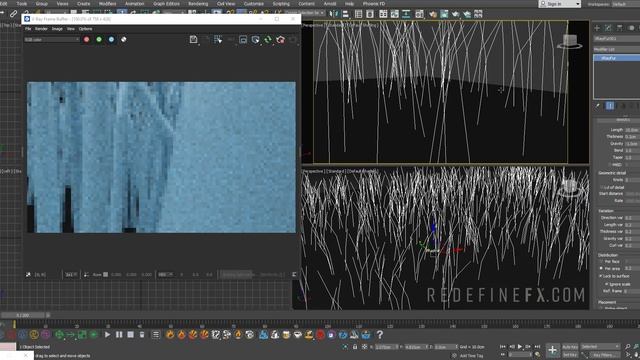The width and height of the screenshot is (640, 360).
Task: Open the Rendered Frame Window icon
Action: (444, 14)
